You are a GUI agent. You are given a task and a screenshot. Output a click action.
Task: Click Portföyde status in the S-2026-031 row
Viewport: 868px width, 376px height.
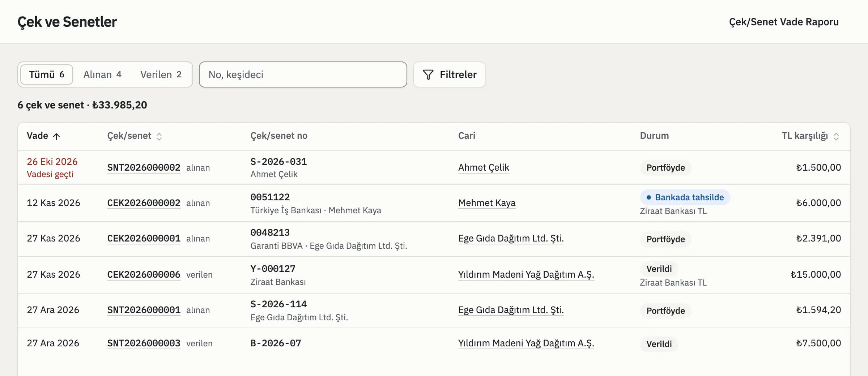(x=665, y=168)
